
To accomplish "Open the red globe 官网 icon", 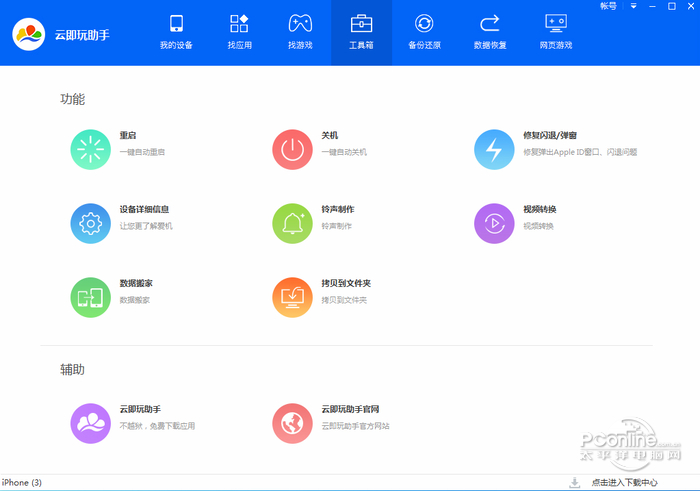I will pos(292,424).
